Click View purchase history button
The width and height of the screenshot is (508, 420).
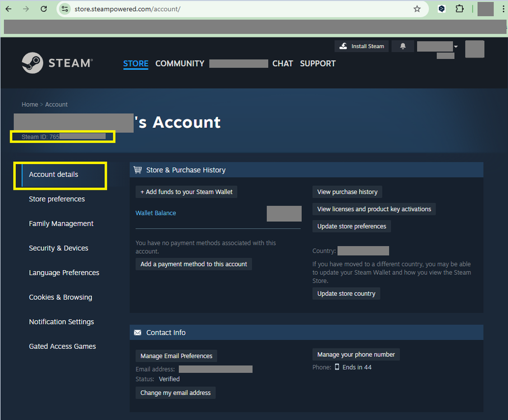(347, 192)
